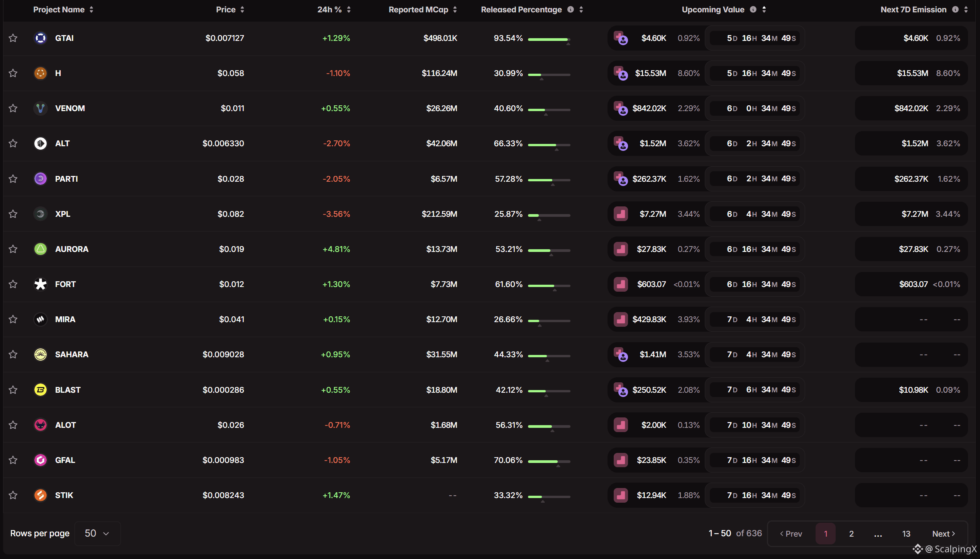Click Next page button

[944, 534]
